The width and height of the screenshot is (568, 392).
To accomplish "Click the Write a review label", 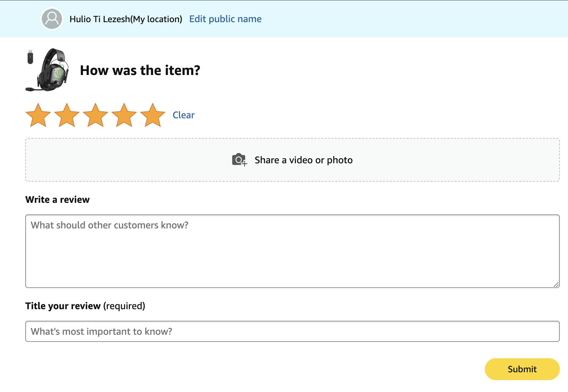I will pyautogui.click(x=57, y=199).
